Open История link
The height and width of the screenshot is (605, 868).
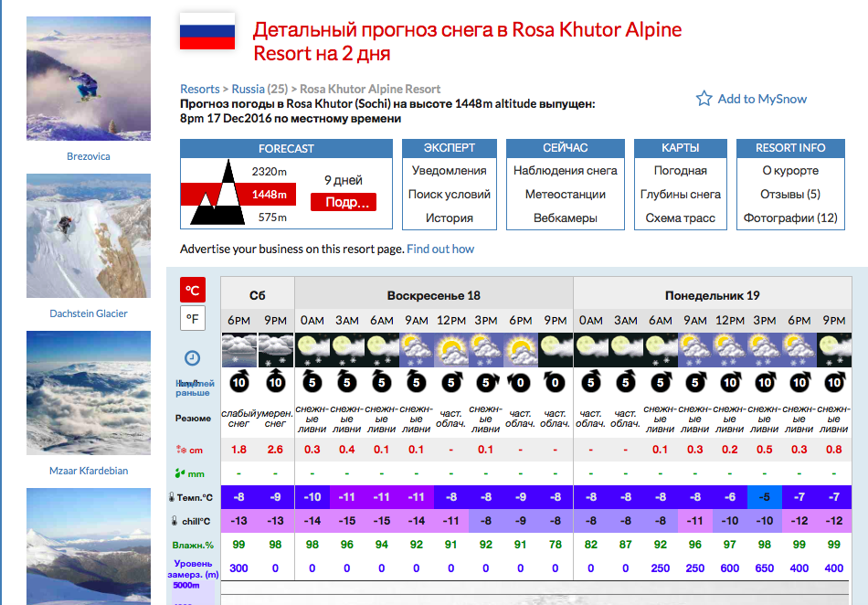449,218
